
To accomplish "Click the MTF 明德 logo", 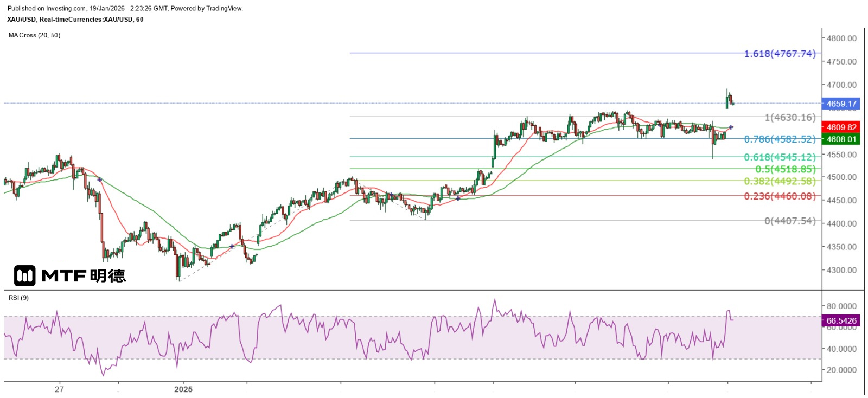I will (x=70, y=276).
